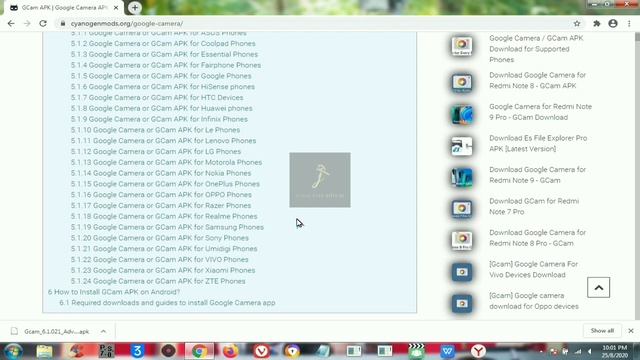
Task: Open sidebar Google camera download for Oppo devices
Action: click(x=533, y=301)
